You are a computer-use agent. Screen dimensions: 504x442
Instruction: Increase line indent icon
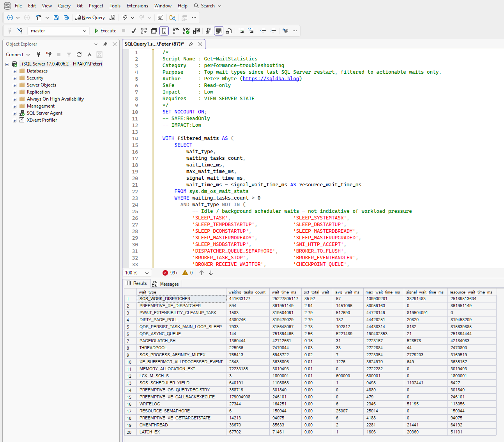pyautogui.click(x=273, y=31)
